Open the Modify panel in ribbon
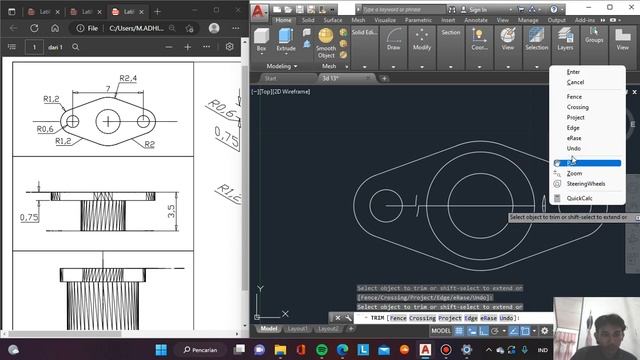This screenshot has height=360, width=640. point(422,40)
